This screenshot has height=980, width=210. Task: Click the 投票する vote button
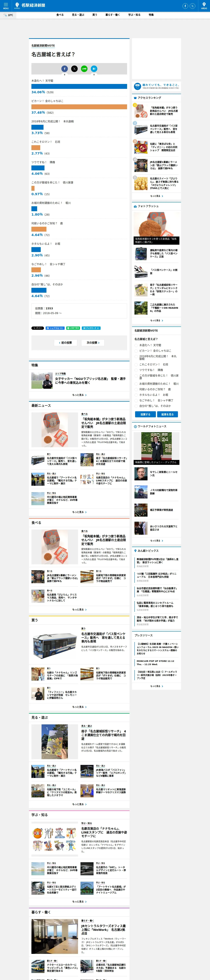tap(145, 414)
